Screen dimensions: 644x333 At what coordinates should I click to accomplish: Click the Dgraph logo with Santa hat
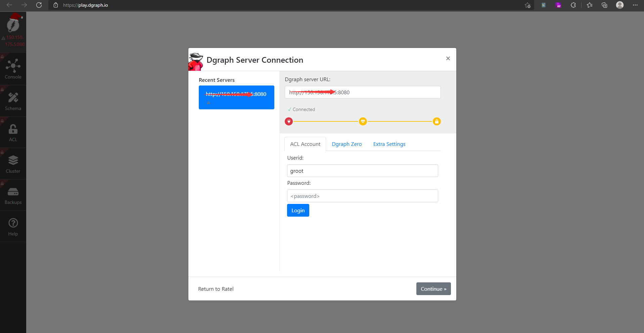click(14, 23)
